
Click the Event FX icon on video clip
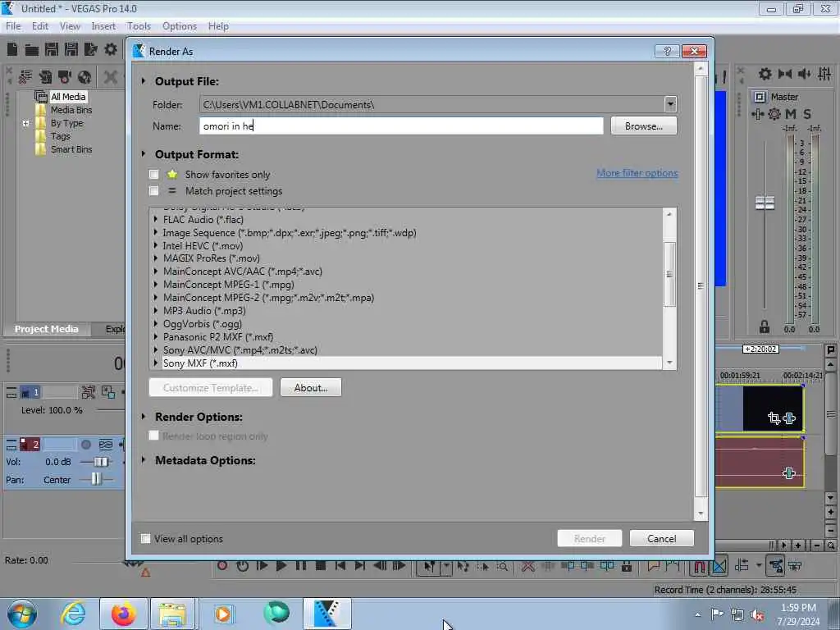point(789,418)
